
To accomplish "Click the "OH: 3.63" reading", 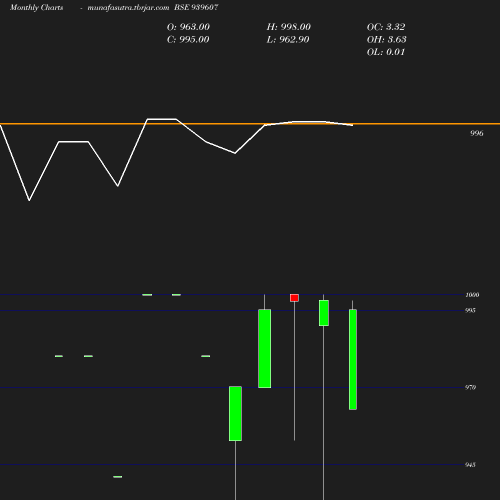I will point(386,40).
